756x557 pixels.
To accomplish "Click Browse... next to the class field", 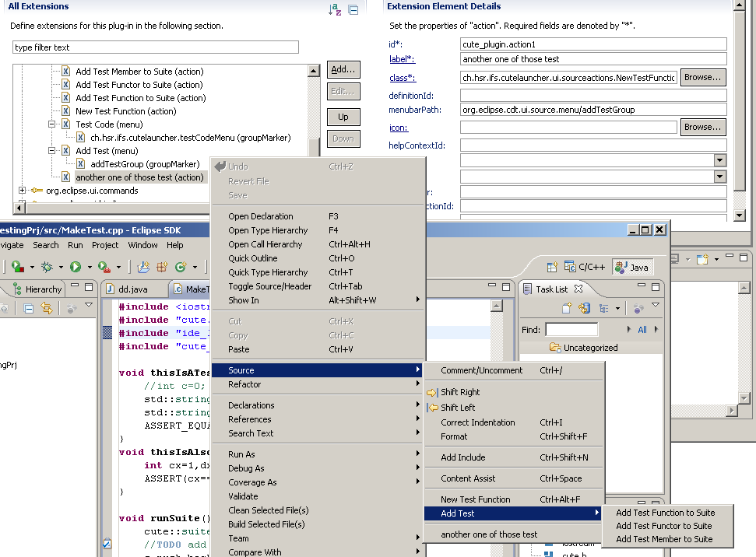I will coord(703,78).
